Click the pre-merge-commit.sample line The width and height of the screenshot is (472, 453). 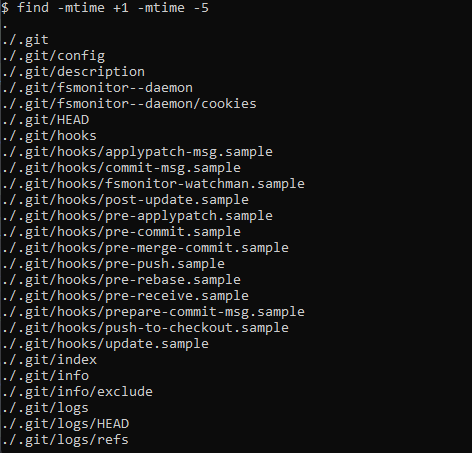coord(145,248)
